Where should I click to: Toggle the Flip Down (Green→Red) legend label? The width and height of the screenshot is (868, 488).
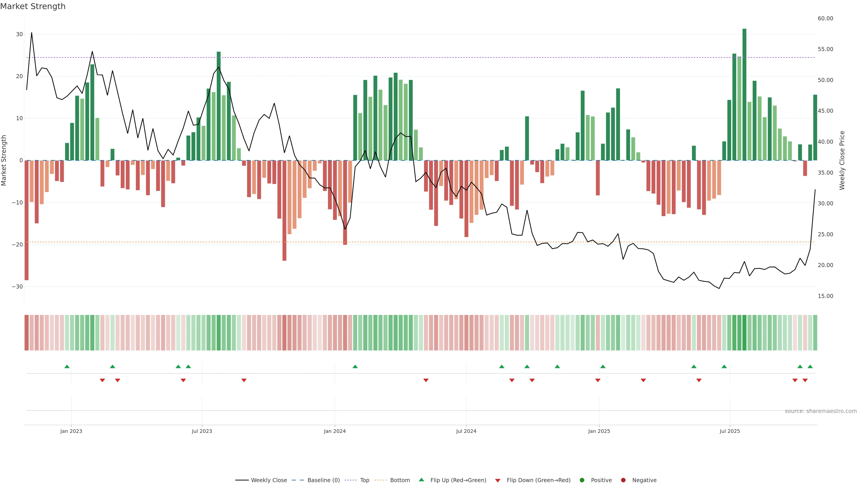[x=538, y=480]
